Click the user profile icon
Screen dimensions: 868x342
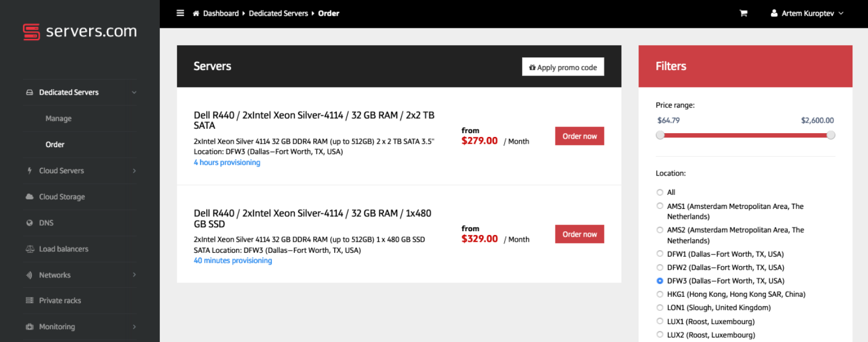[774, 13]
